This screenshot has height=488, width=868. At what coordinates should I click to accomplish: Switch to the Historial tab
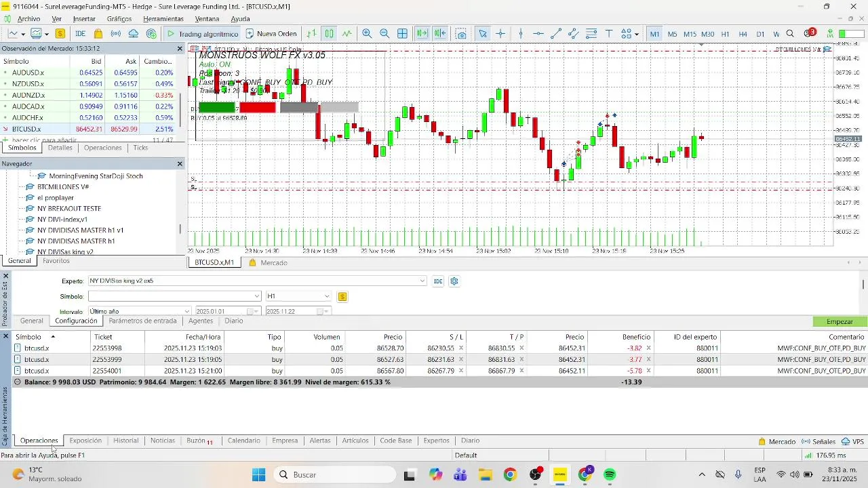pos(125,441)
